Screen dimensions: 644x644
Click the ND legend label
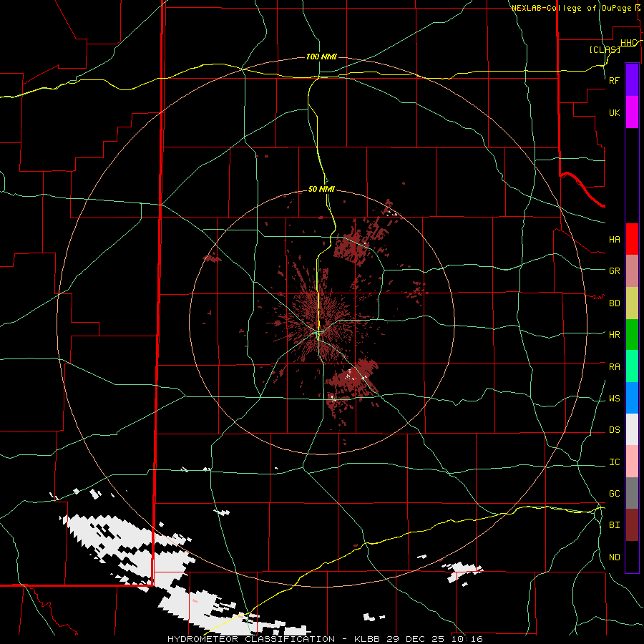614,557
